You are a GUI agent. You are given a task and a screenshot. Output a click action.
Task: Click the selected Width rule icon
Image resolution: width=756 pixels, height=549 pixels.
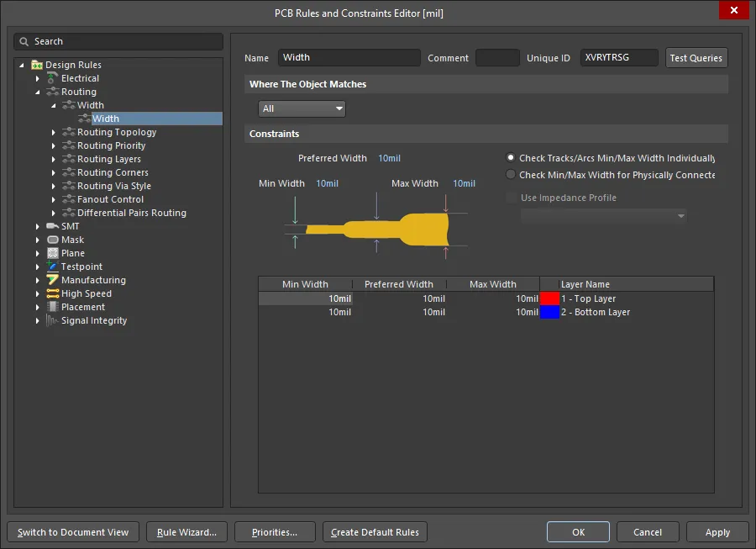[84, 119]
